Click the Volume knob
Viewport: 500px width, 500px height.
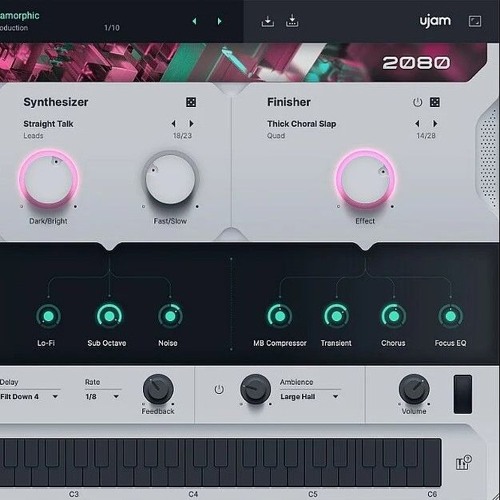[x=414, y=389]
